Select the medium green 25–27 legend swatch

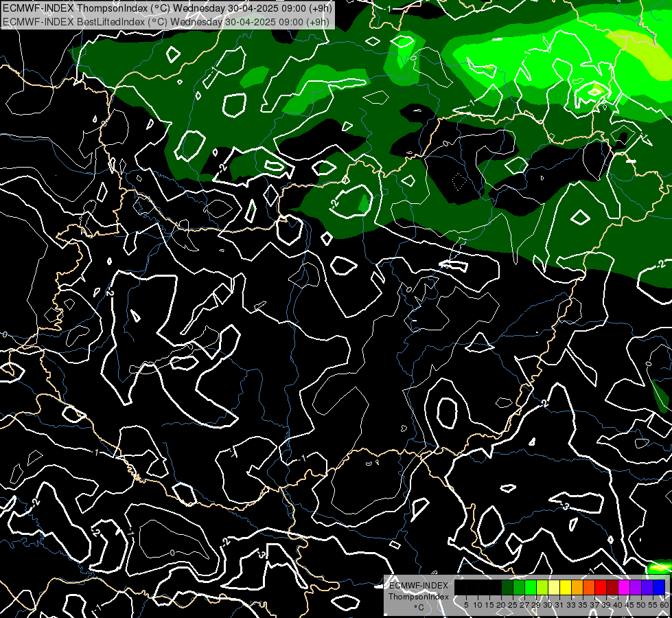(519, 587)
